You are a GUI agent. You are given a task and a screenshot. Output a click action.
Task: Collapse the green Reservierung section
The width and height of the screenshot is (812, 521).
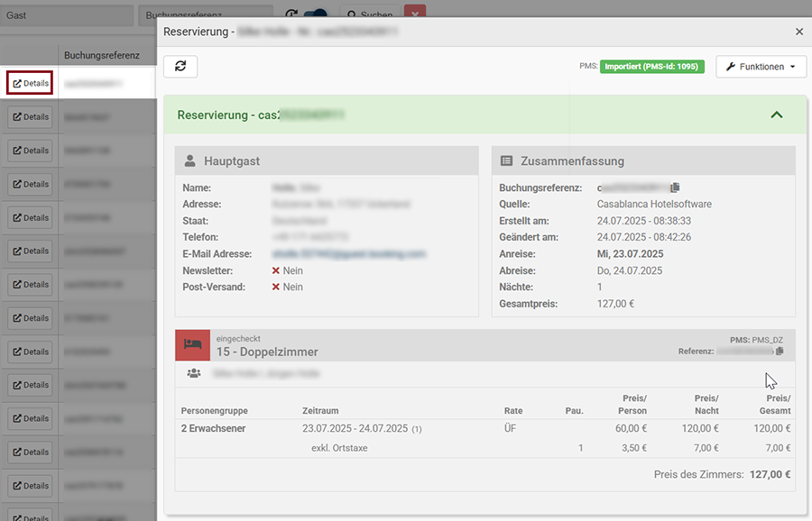point(776,115)
